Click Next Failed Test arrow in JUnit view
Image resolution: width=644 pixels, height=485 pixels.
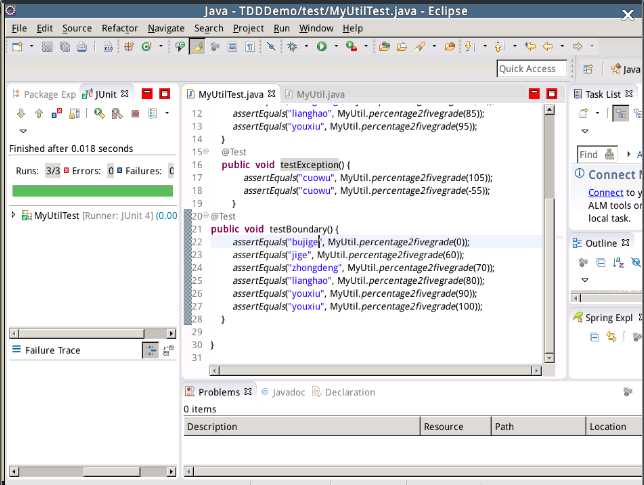(22, 114)
